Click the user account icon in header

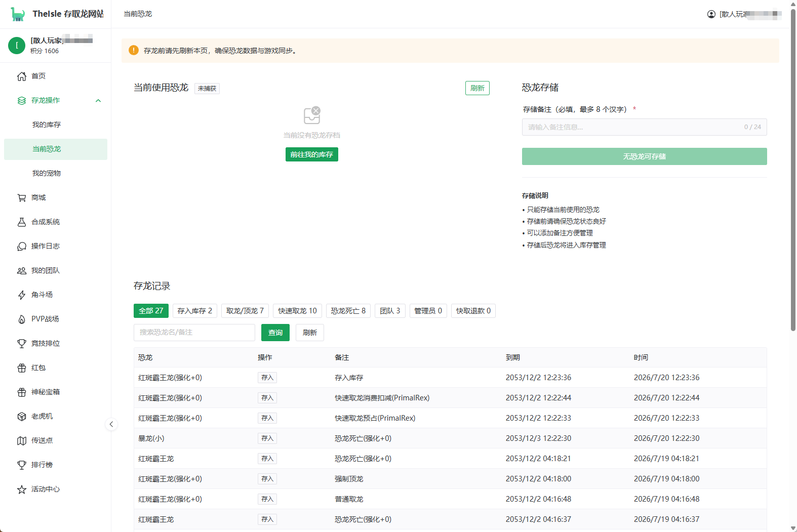click(x=711, y=14)
